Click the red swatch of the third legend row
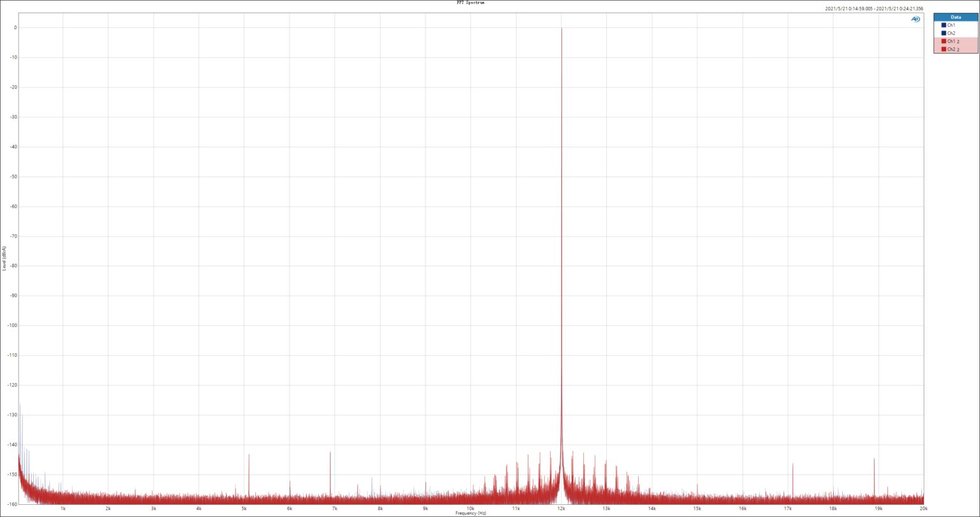The image size is (980, 517). [x=943, y=41]
